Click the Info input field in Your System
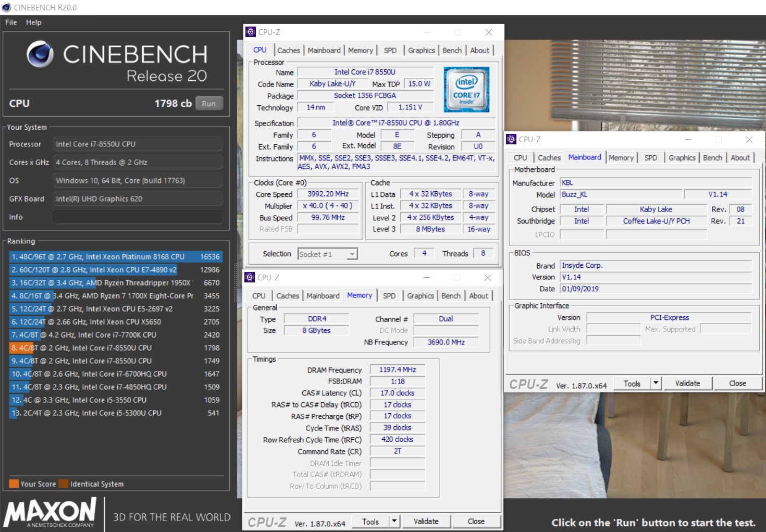766x532 pixels. pyautogui.click(x=138, y=217)
